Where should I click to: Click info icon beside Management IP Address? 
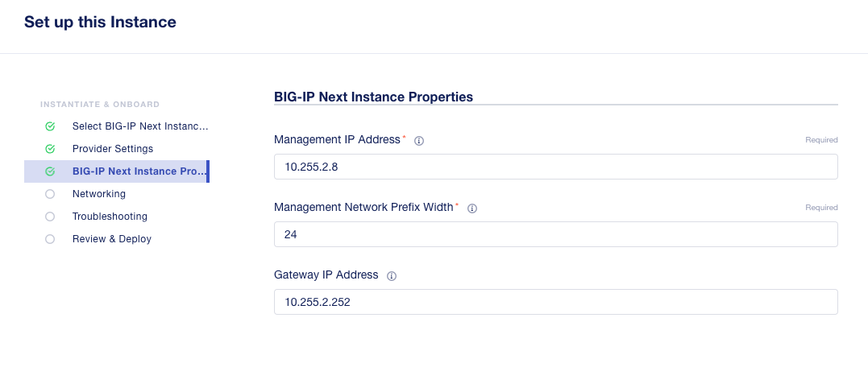(x=419, y=141)
